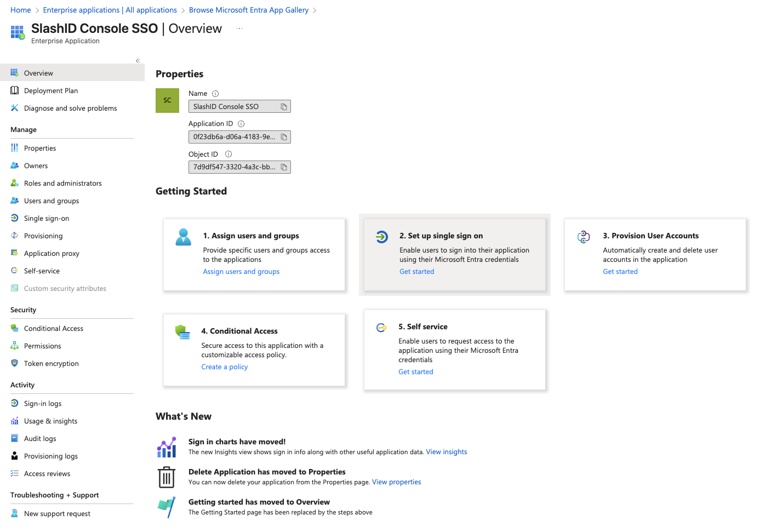777x532 pixels.
Task: Show info tooltip for Application ID
Action: tap(241, 124)
